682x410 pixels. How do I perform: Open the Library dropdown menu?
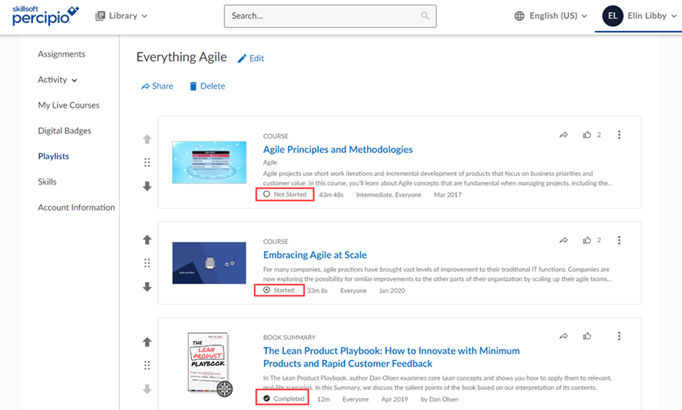121,16
